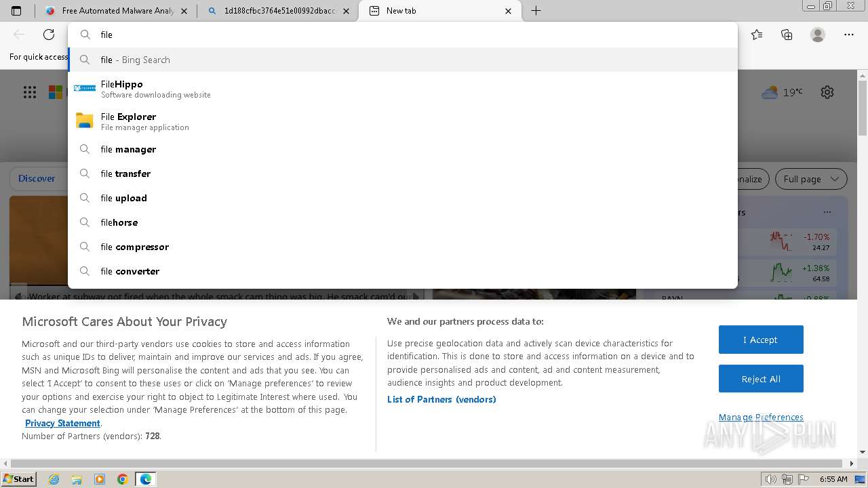
Task: Show the weather forecast for 19°C
Action: 782,92
